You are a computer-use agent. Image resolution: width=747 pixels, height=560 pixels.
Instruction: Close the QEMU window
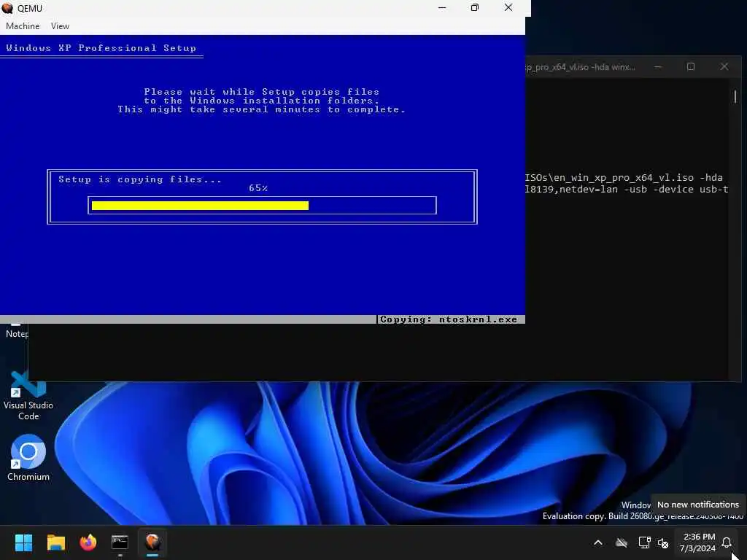coord(508,7)
